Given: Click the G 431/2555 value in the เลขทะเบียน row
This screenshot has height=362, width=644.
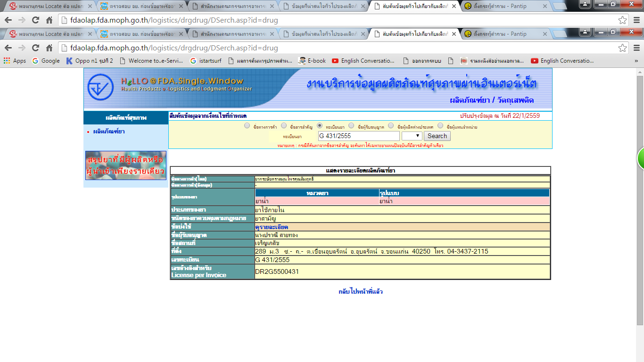Looking at the screenshot, I should [272, 260].
